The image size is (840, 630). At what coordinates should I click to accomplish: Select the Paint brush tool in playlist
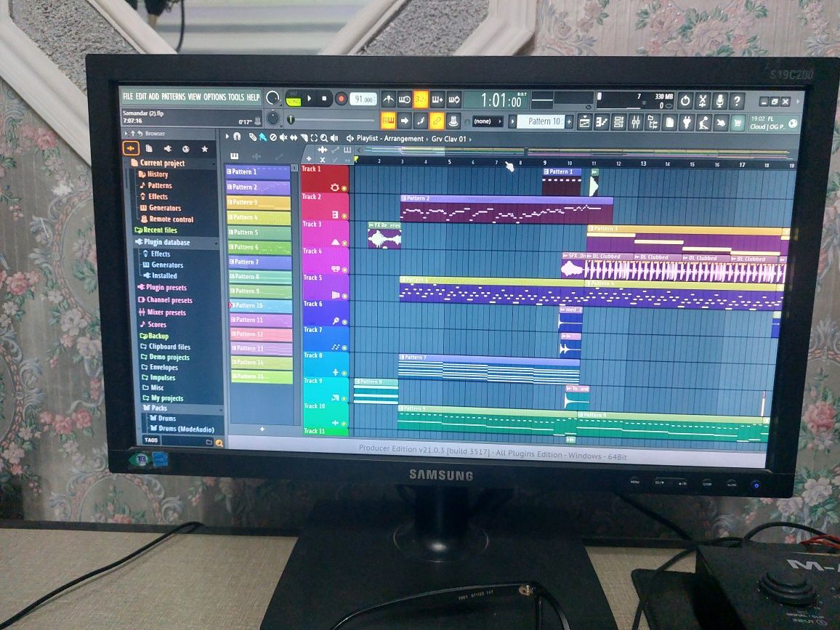click(263, 137)
